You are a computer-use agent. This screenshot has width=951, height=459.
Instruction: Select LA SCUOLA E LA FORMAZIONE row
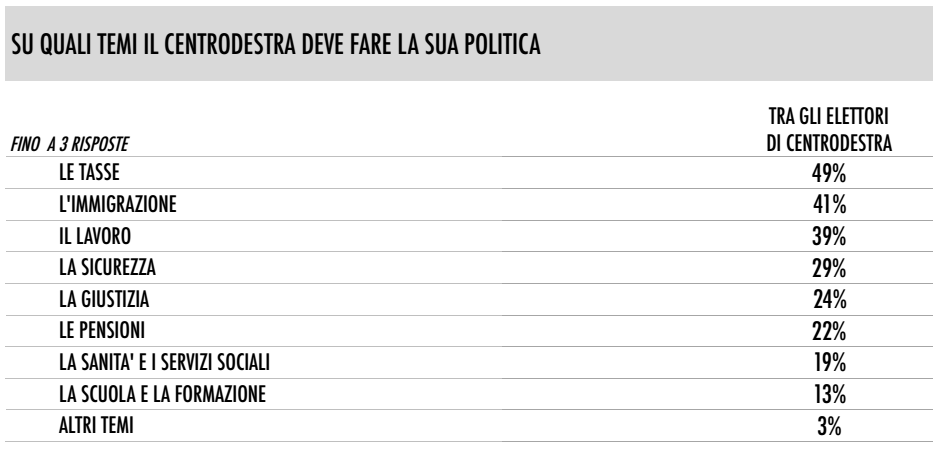[163, 394]
